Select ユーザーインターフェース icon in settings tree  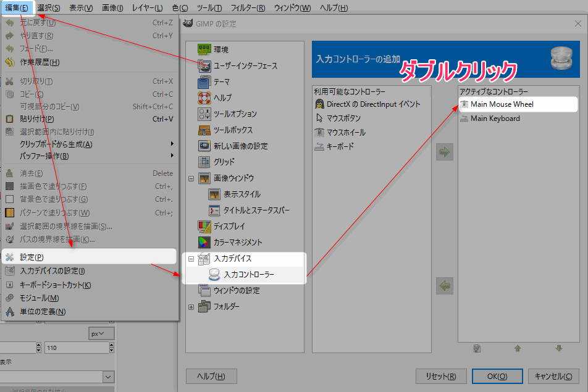(204, 65)
